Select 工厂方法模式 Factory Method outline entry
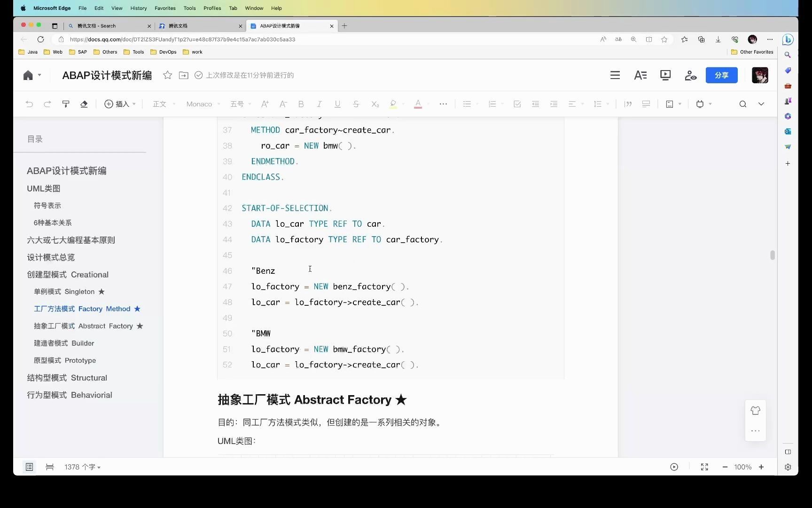Image resolution: width=812 pixels, height=508 pixels. 87,309
